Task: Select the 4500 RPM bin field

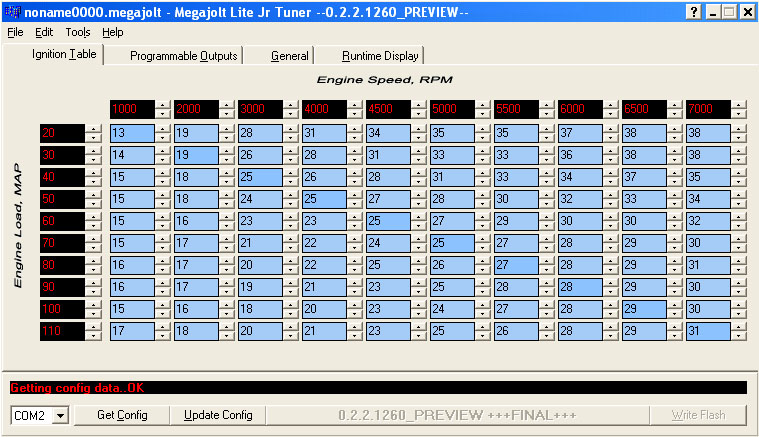Action: [x=389, y=109]
